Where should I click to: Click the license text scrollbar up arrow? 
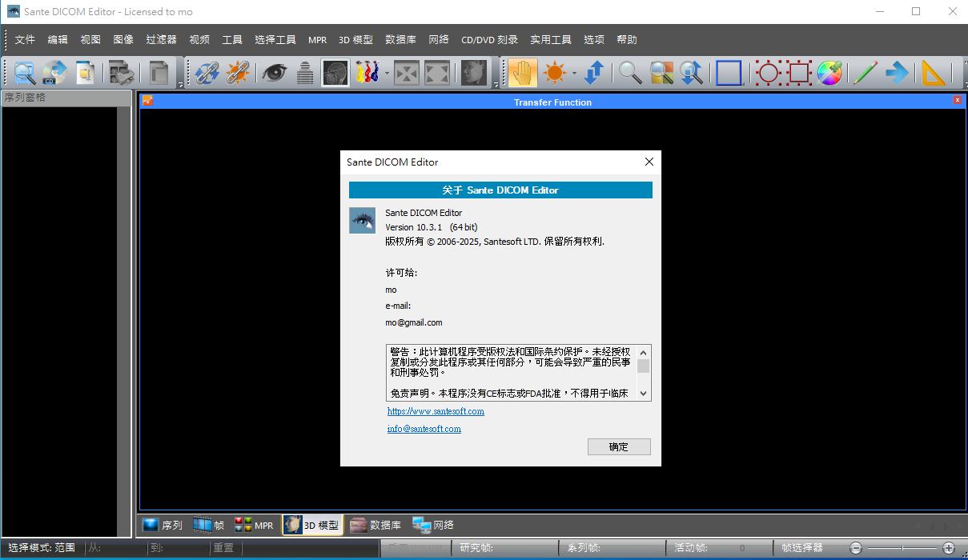644,352
